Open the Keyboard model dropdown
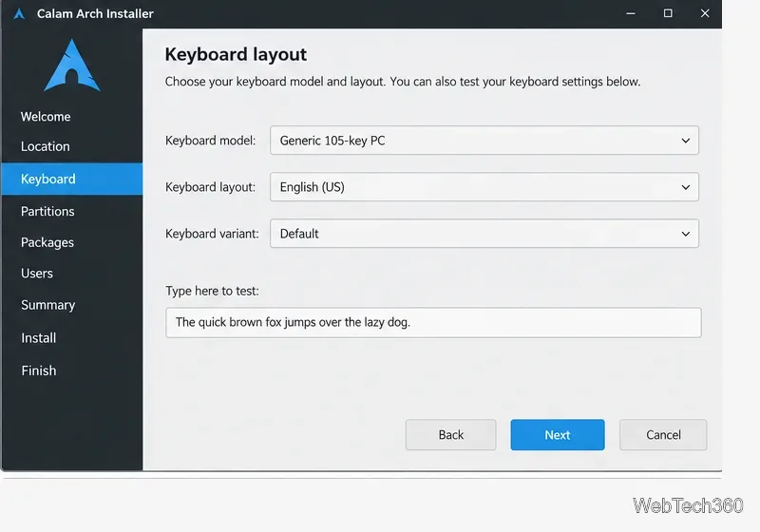The width and height of the screenshot is (760, 532). tap(484, 141)
